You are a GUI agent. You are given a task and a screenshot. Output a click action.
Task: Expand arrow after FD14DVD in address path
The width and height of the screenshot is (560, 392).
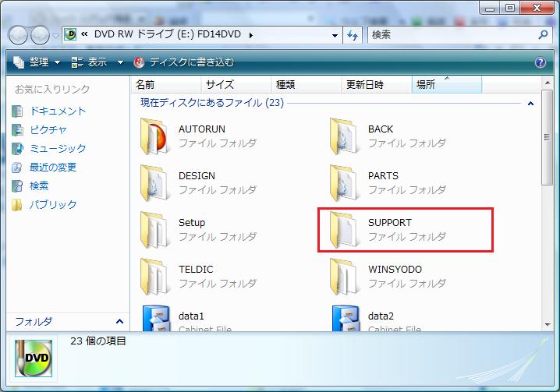251,35
